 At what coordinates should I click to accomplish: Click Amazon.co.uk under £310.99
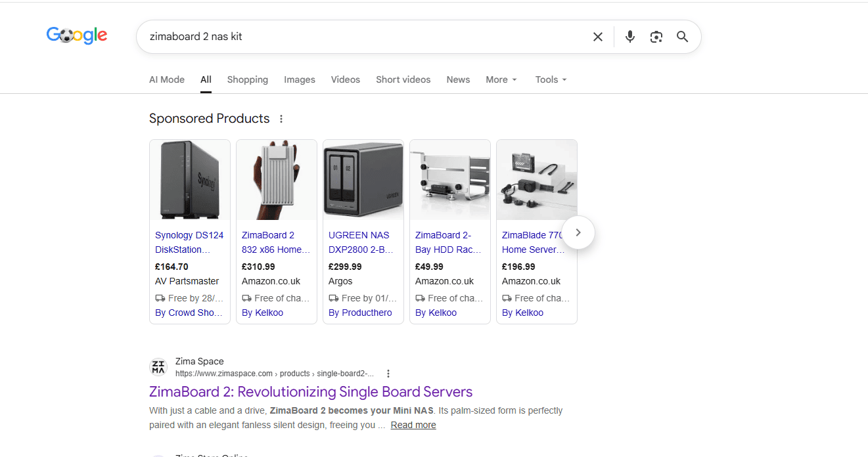(271, 281)
